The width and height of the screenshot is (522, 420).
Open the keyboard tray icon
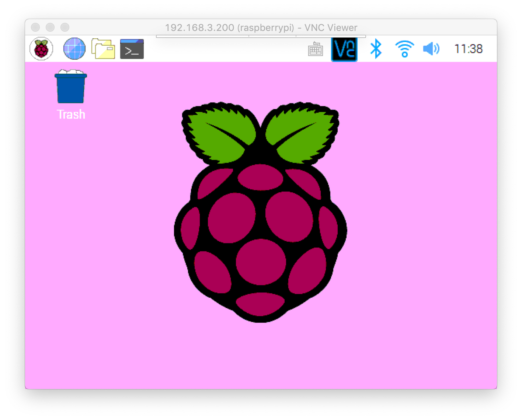point(315,49)
